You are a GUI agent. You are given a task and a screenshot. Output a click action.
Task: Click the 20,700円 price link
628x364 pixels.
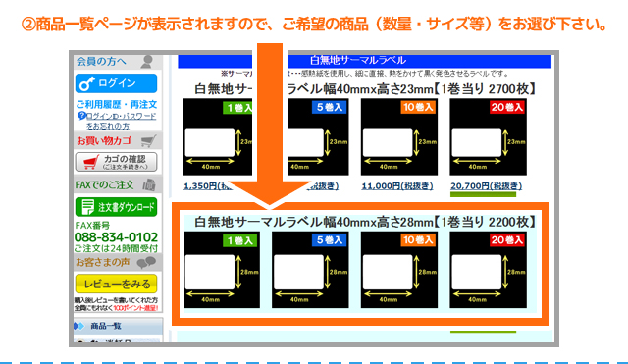coord(487,186)
